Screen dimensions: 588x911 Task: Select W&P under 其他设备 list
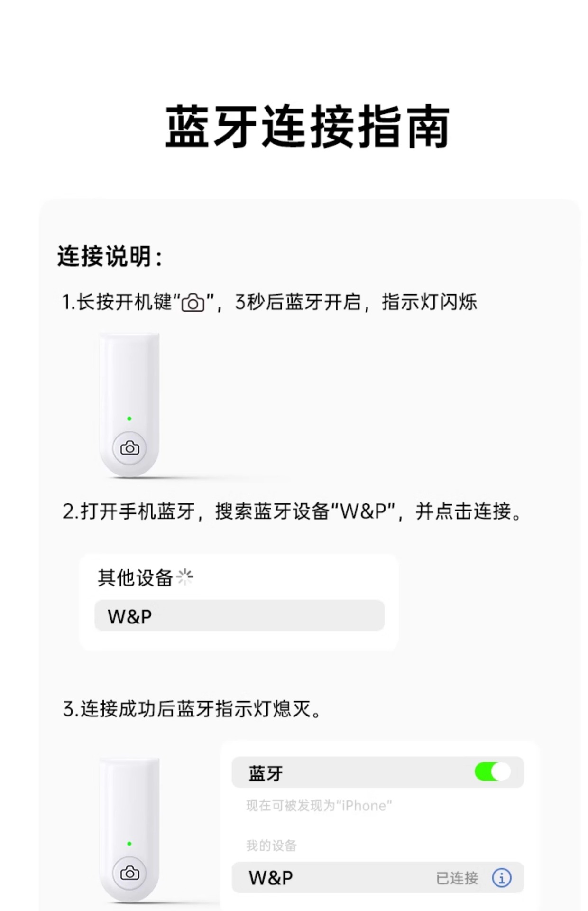(239, 615)
